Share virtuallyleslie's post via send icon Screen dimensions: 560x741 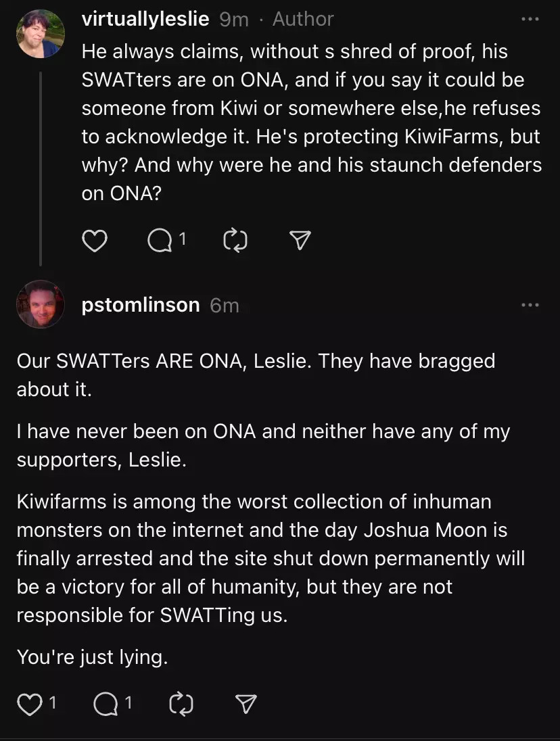300,241
